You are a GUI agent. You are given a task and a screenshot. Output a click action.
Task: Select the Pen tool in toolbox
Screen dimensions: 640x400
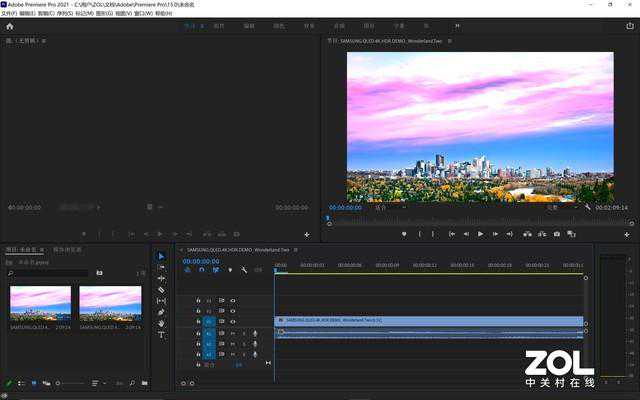pos(161,312)
